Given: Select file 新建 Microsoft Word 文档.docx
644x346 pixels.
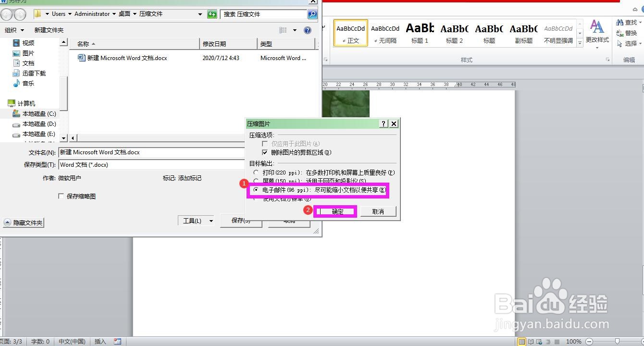Looking at the screenshot, I should click(x=123, y=58).
